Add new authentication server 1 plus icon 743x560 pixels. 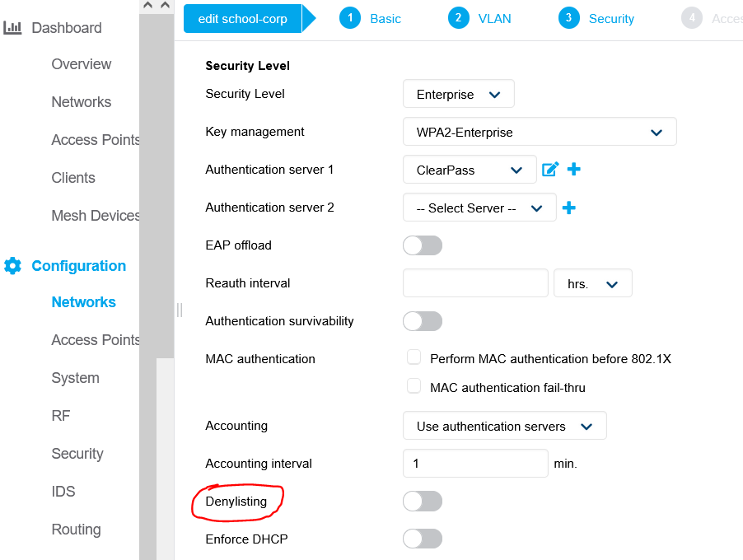coord(574,169)
